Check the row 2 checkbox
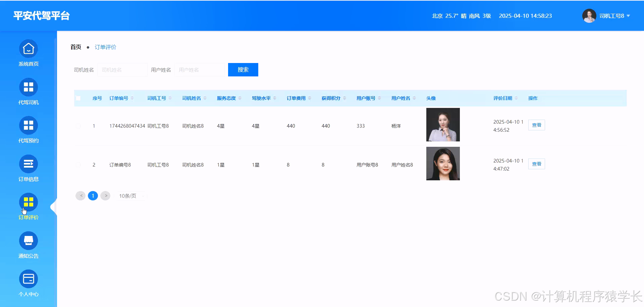 click(x=78, y=165)
